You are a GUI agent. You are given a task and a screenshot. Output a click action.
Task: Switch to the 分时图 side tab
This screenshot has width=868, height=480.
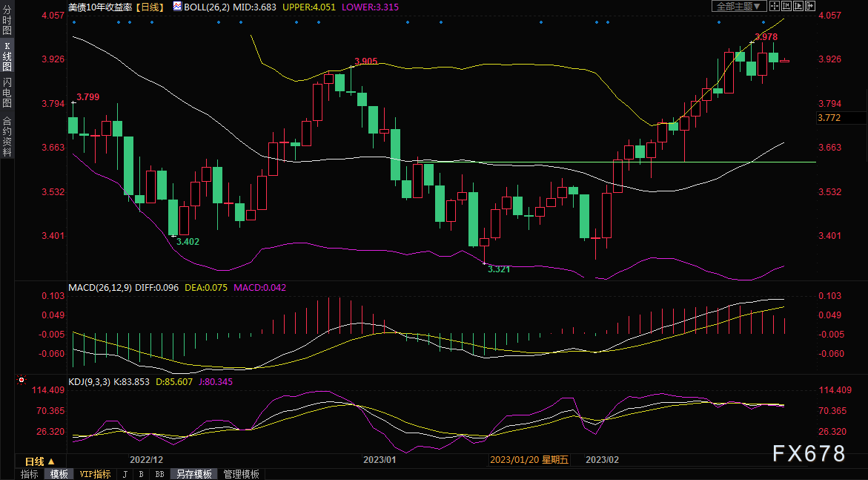pyautogui.click(x=7, y=21)
